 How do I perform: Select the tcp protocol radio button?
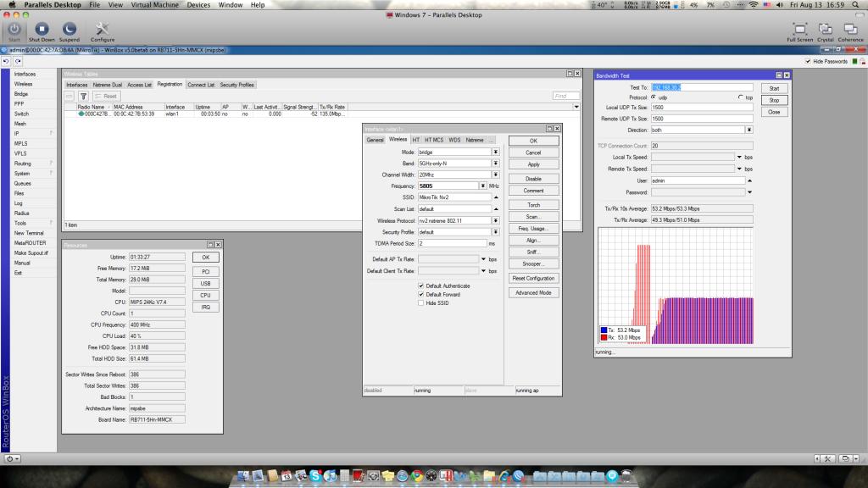click(x=740, y=97)
